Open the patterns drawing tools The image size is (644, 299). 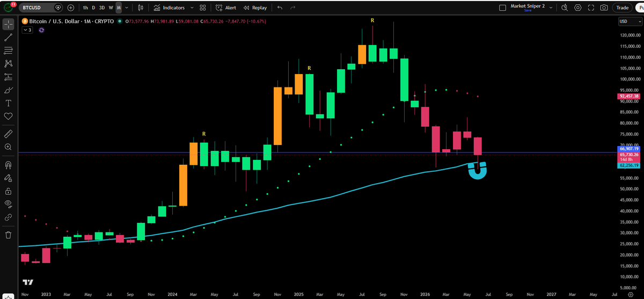click(x=8, y=63)
